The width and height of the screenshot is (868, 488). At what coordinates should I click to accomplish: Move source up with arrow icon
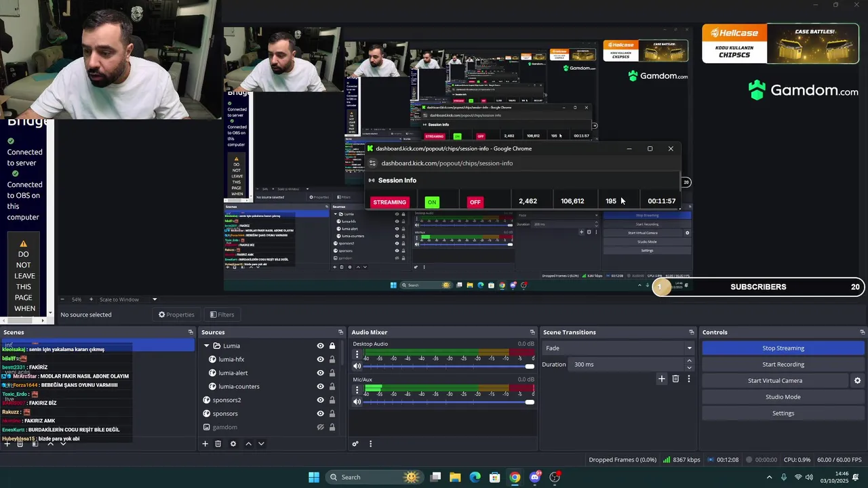click(248, 444)
